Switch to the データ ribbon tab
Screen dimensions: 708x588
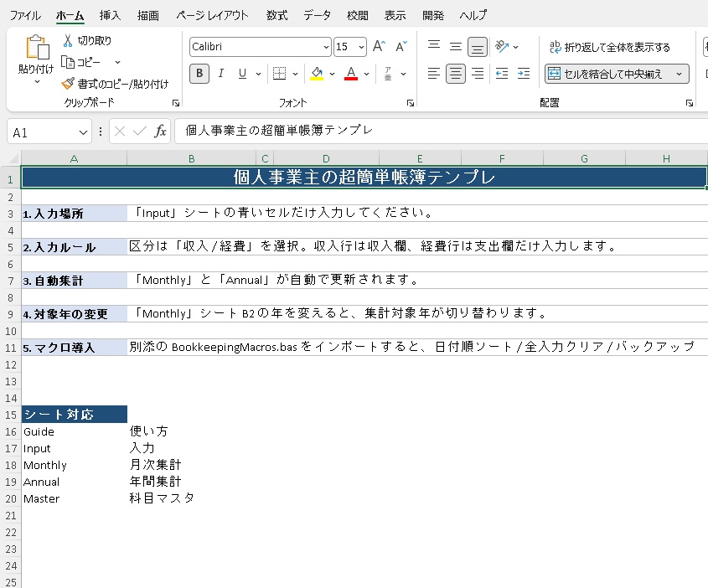tap(318, 14)
